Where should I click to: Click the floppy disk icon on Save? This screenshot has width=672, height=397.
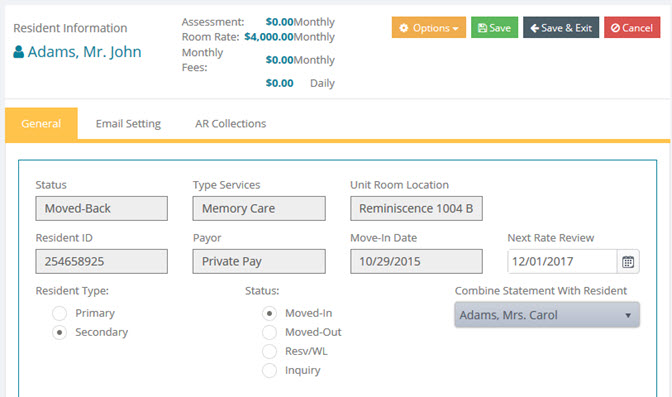point(483,28)
